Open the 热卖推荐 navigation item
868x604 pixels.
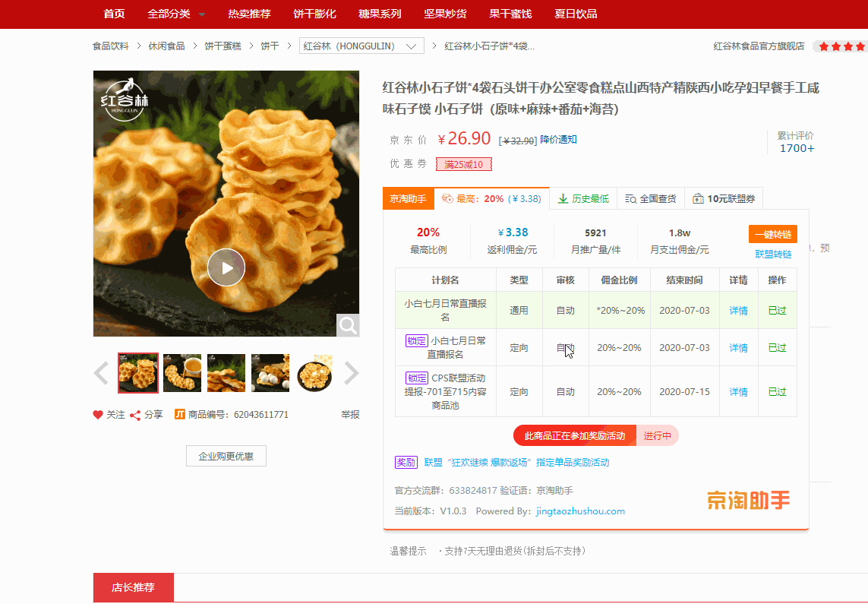pyautogui.click(x=249, y=14)
